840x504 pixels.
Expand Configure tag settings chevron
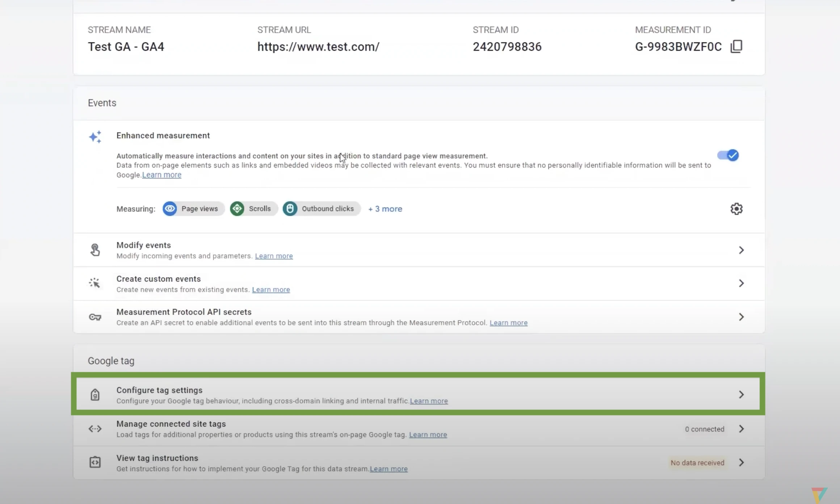tap(741, 394)
